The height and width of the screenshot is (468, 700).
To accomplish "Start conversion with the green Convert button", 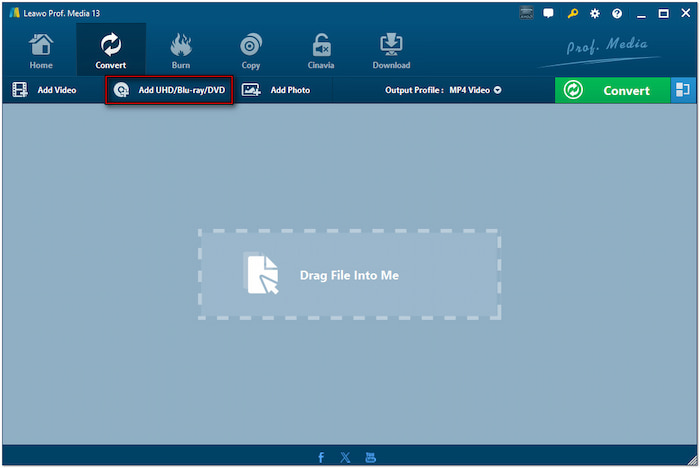I will (612, 90).
